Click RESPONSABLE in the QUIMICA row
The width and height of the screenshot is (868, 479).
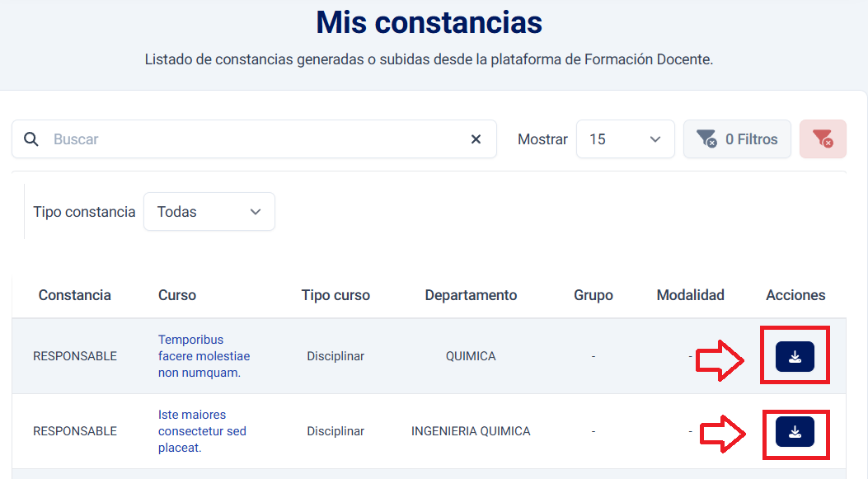click(x=75, y=356)
